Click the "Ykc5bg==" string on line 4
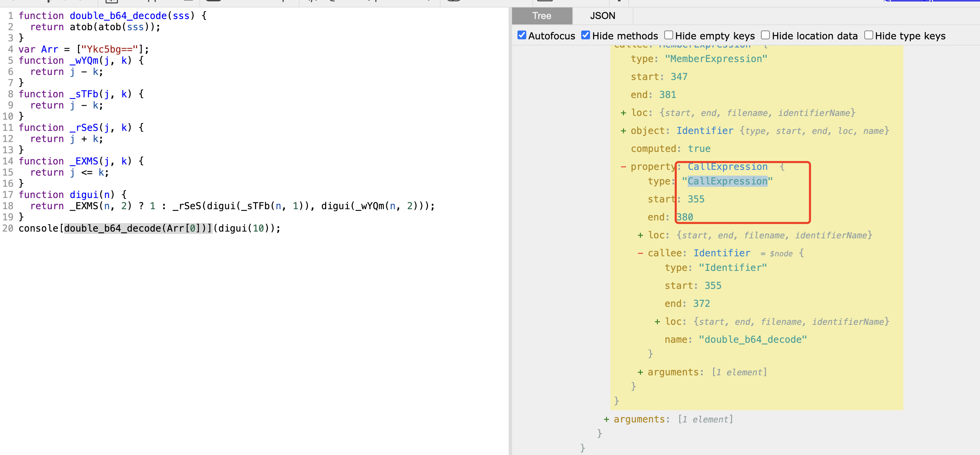980x455 pixels. pos(109,50)
